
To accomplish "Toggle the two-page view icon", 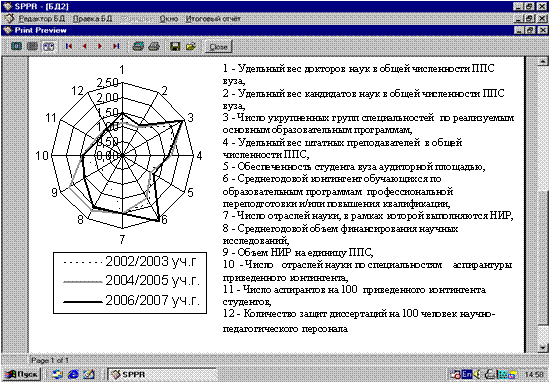I will (48, 46).
